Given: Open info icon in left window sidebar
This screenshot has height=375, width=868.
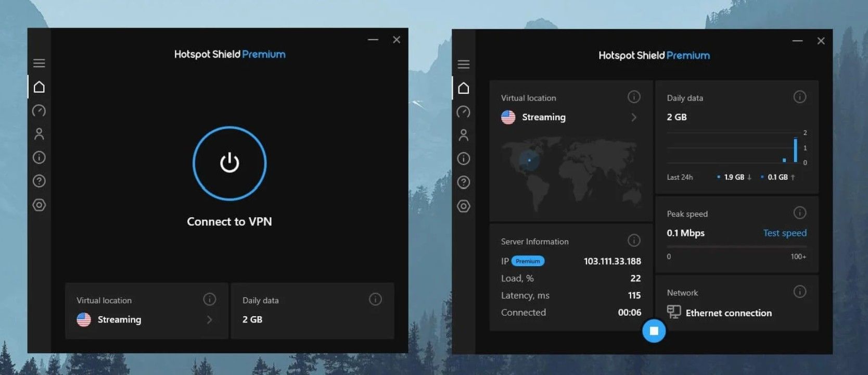Looking at the screenshot, I should [x=39, y=157].
